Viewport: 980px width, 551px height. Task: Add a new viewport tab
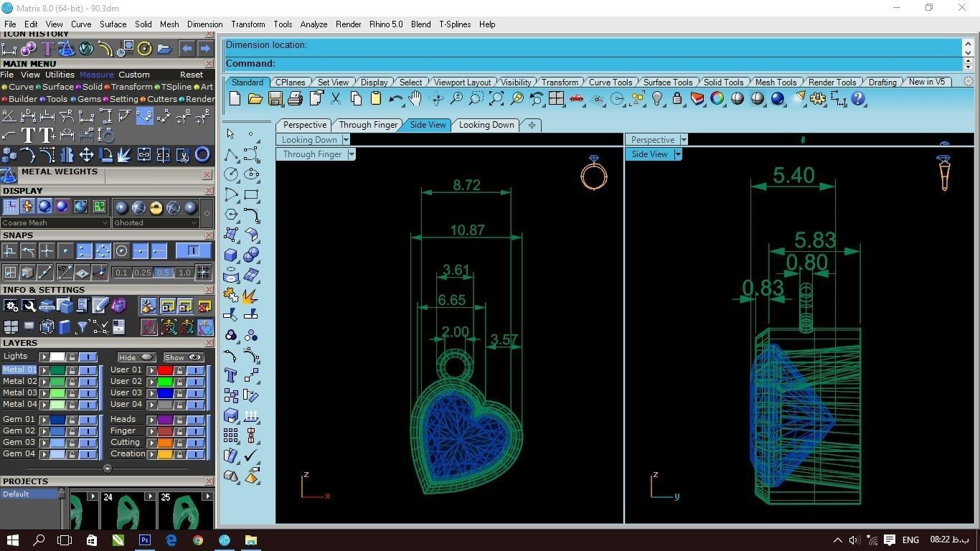532,125
